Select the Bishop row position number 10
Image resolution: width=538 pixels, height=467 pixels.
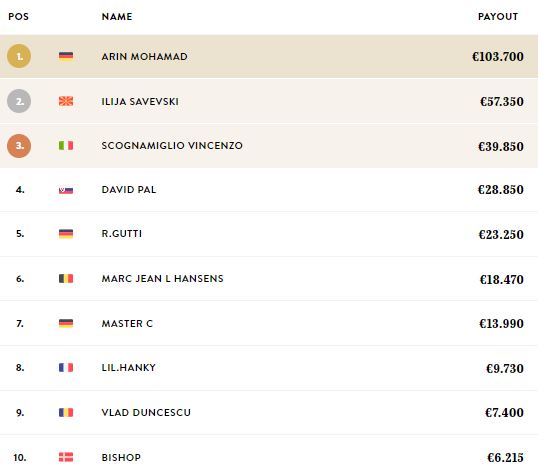[x=20, y=457]
